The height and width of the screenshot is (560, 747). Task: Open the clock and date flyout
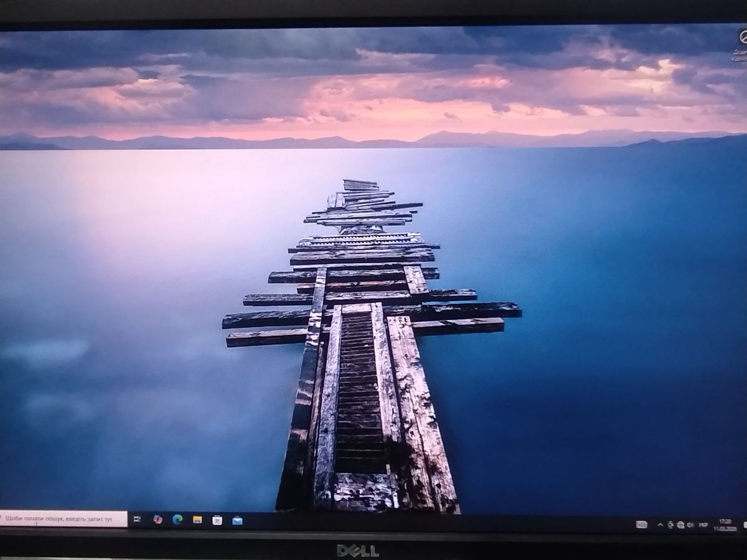725,524
